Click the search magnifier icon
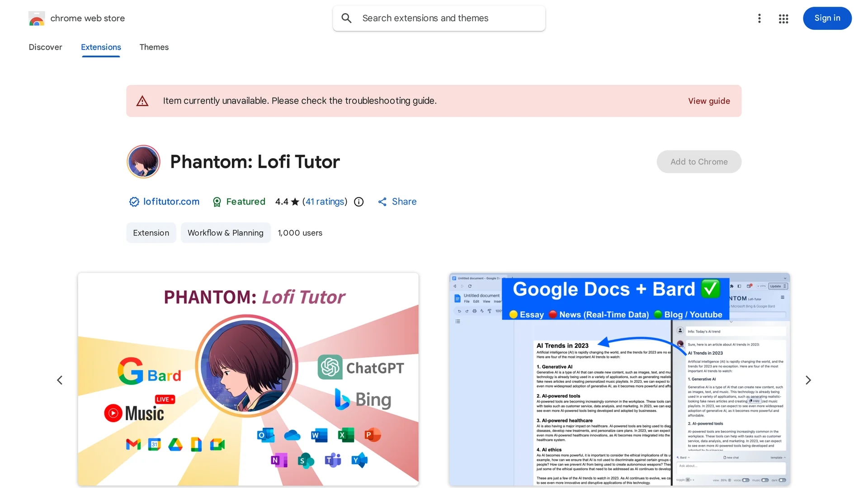This screenshot has width=868, height=488. coord(346,18)
